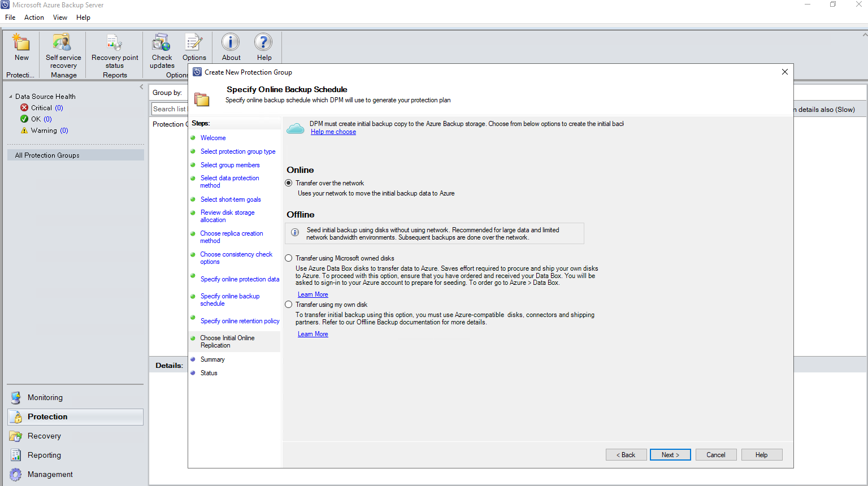Open Self service recovery tool
The width and height of the screenshot is (868, 486).
tap(62, 42)
